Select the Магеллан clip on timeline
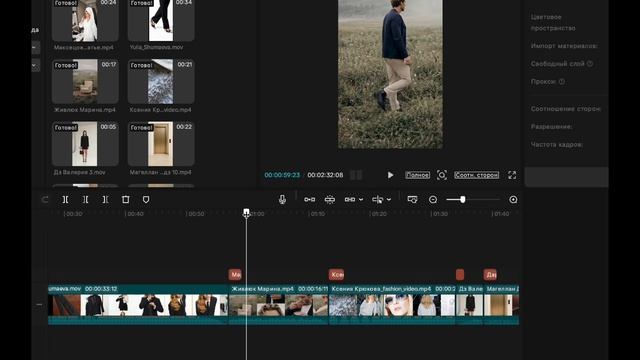The width and height of the screenshot is (640, 360). (x=502, y=304)
